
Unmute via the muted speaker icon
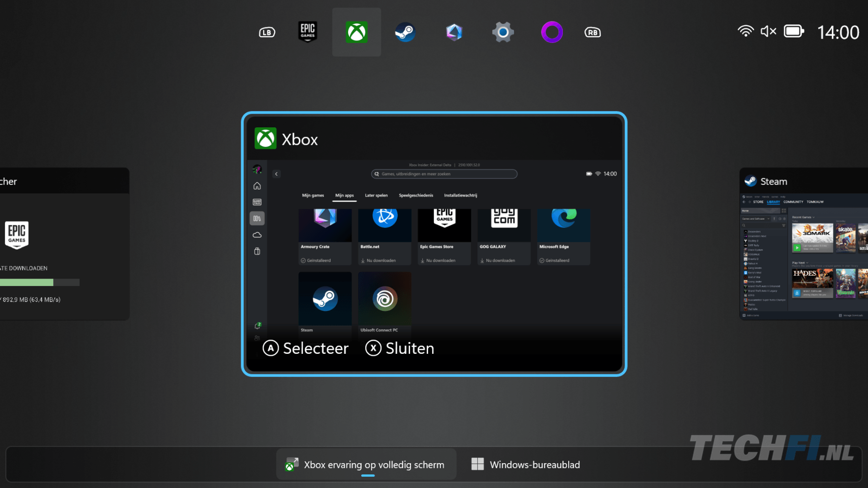click(768, 32)
